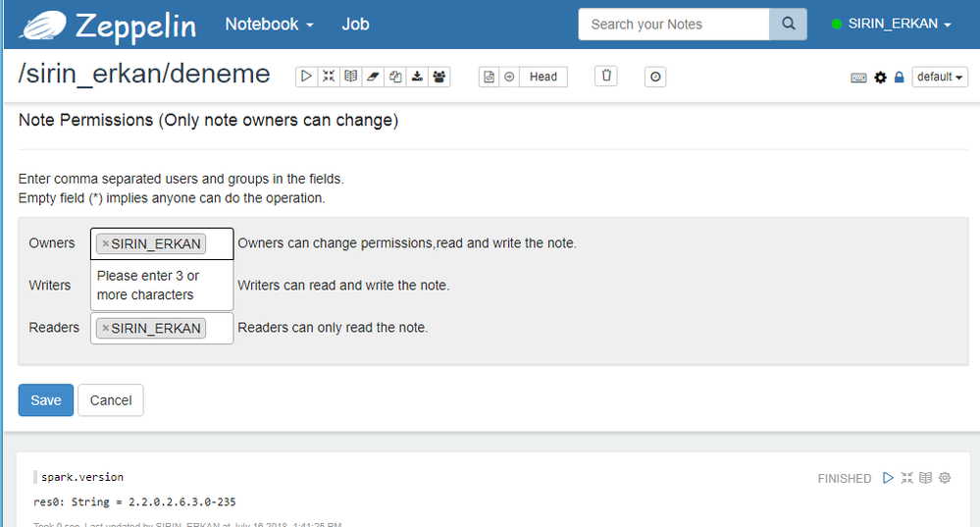The height and width of the screenshot is (527, 980).
Task: Click the search magnifier button
Action: point(788,25)
